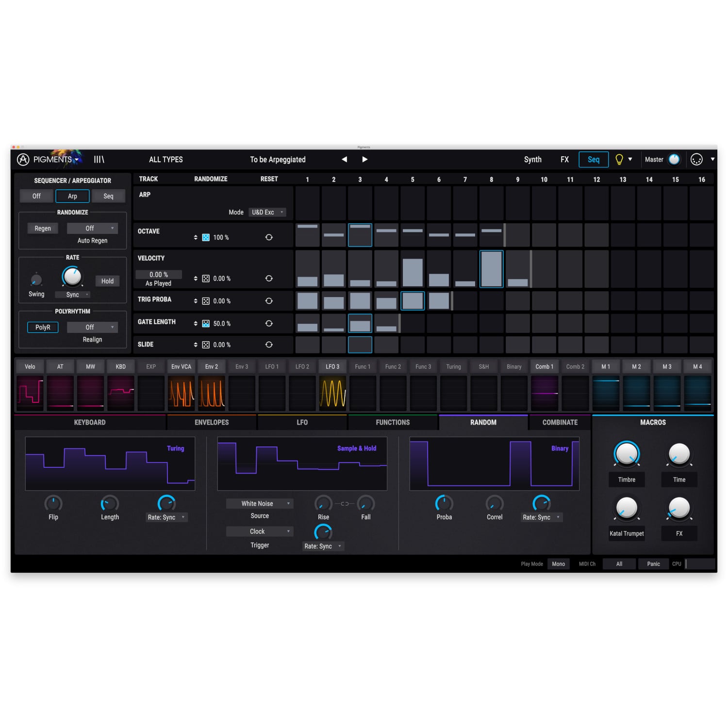Screen dimensions: 728x728
Task: Click the Turing waveform display
Action: (x=110, y=463)
